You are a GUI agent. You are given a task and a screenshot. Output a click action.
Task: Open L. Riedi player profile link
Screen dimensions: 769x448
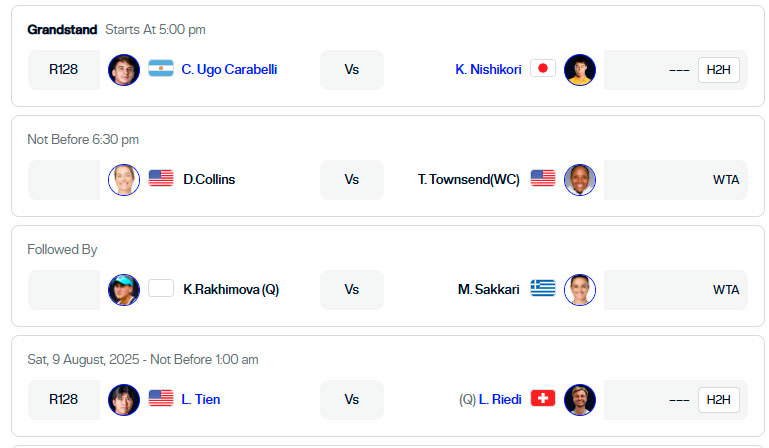[500, 399]
